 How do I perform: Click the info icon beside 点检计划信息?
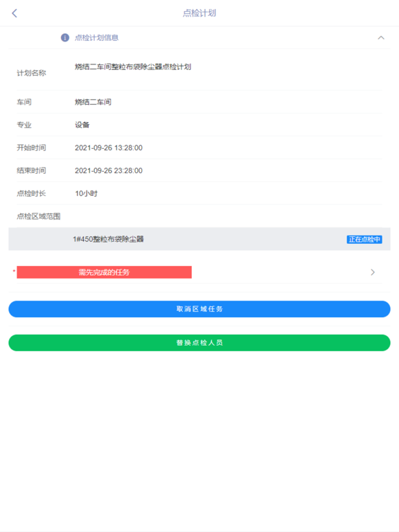(x=65, y=37)
